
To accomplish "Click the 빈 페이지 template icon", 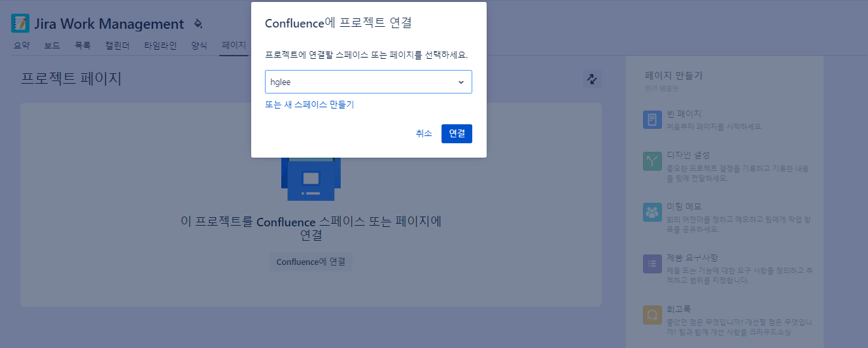I will 652,120.
